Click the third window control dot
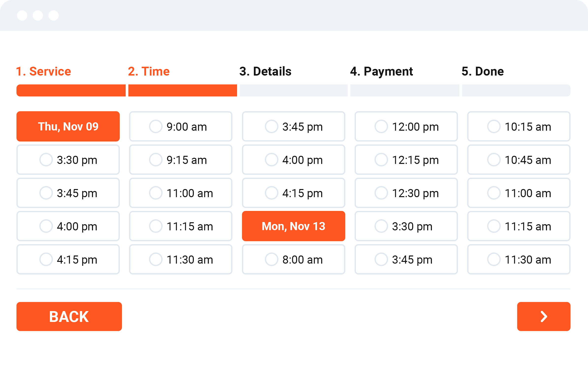588x365 pixels. 54,16
